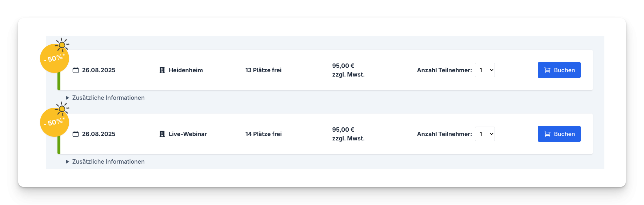Click the calendar icon in Heidenheim row
This screenshot has height=205, width=644.
pyautogui.click(x=76, y=70)
